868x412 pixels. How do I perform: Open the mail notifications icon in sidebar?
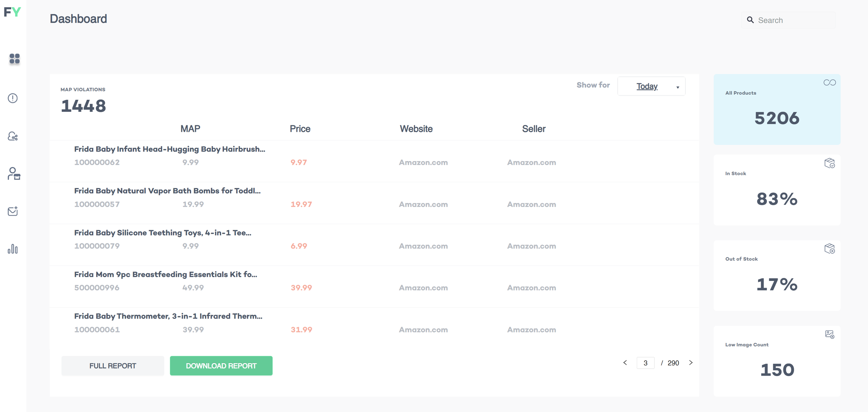[13, 211]
